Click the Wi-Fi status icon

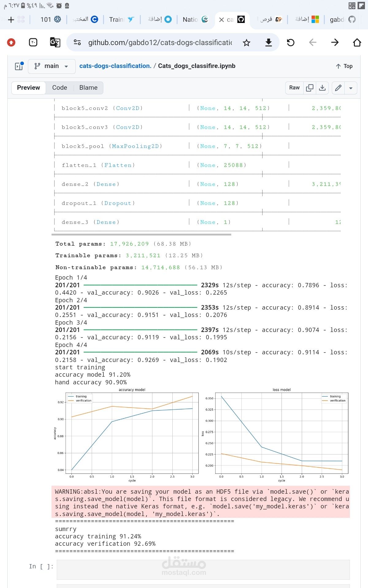[x=50, y=6]
